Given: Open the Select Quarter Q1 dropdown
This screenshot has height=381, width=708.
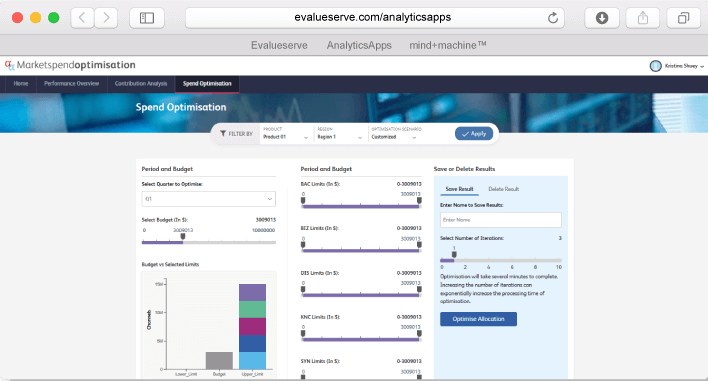Looking at the screenshot, I should [x=209, y=199].
